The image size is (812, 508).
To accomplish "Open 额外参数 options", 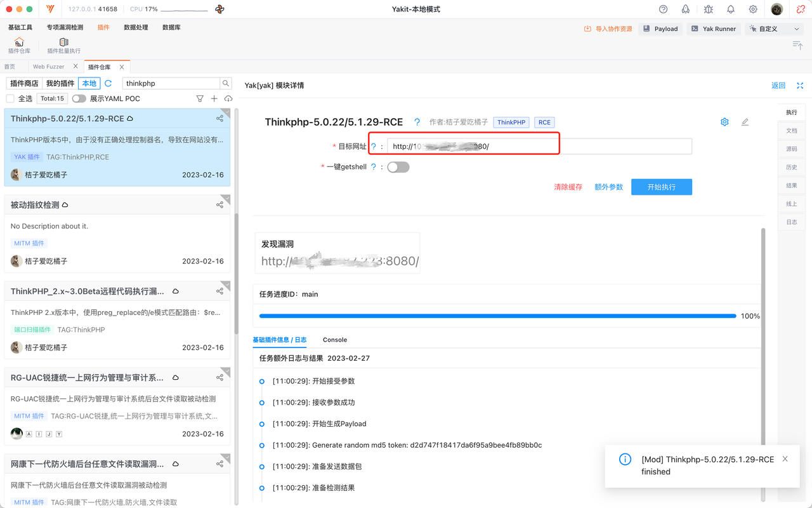I will [609, 187].
